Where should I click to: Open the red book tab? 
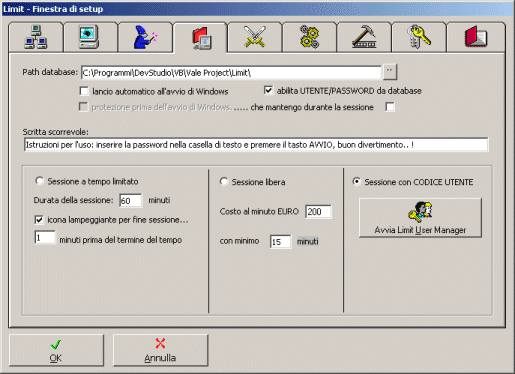click(x=476, y=37)
